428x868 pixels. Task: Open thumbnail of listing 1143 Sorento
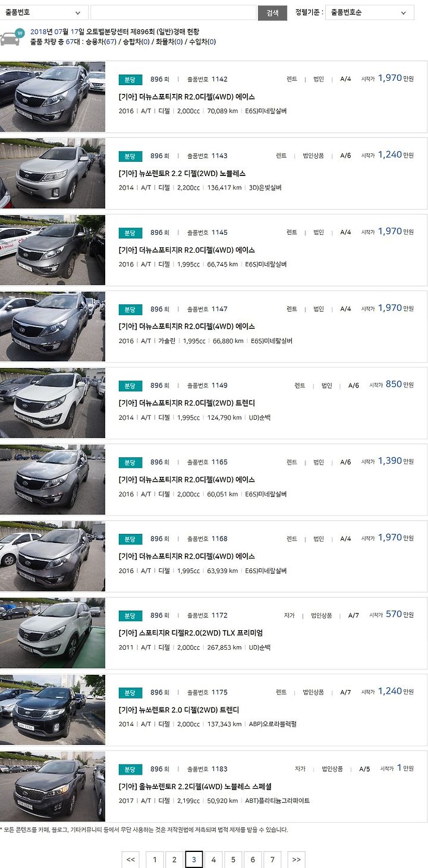click(52, 173)
